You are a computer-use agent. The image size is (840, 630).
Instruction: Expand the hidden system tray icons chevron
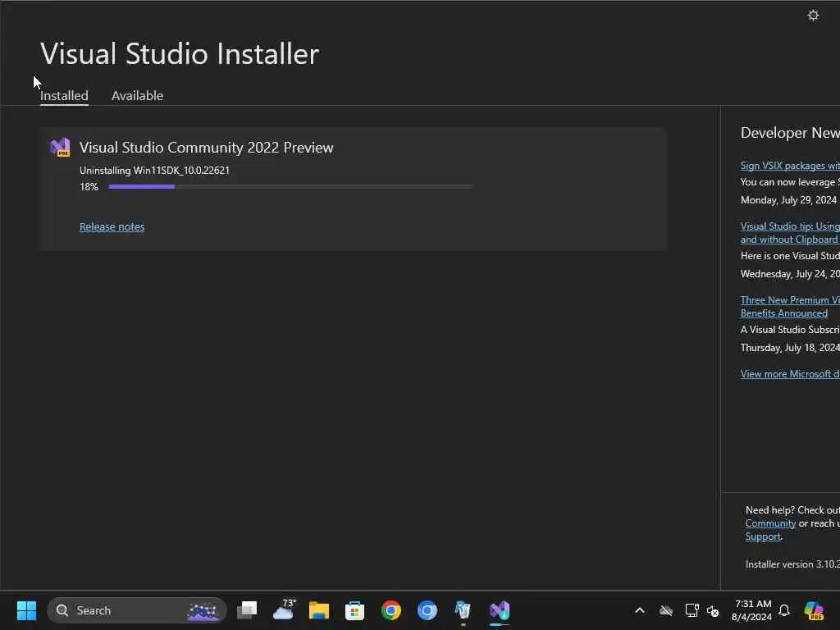pyautogui.click(x=640, y=610)
